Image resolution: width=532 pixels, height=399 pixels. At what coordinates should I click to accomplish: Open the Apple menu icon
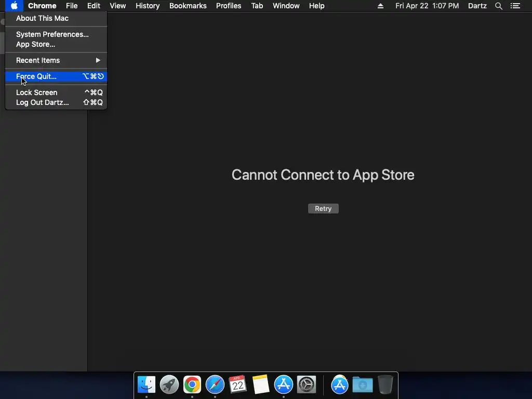coord(14,6)
